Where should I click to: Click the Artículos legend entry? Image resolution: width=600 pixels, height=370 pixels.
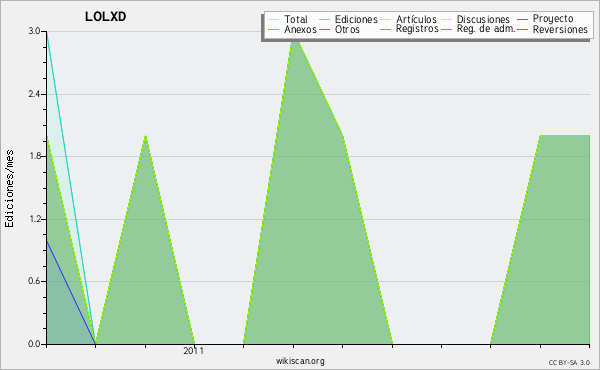pos(408,19)
